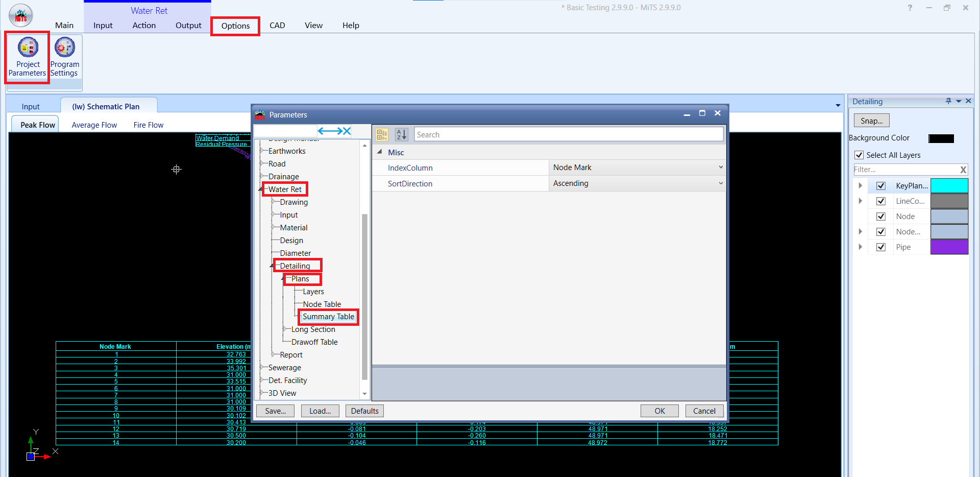Open the Output ribbon tab

188,25
